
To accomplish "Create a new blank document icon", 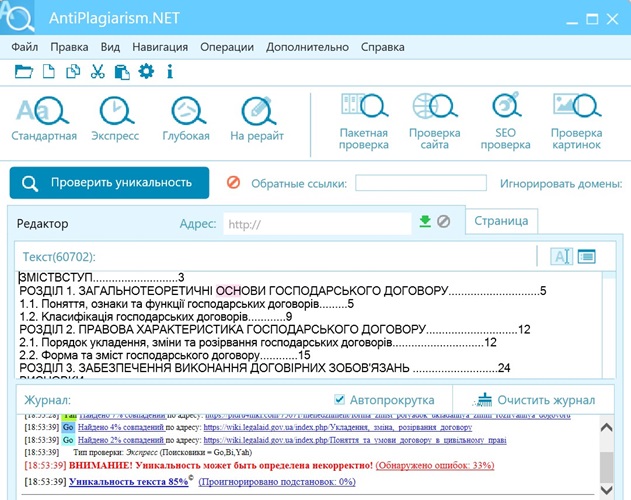I will pyautogui.click(x=49, y=72).
